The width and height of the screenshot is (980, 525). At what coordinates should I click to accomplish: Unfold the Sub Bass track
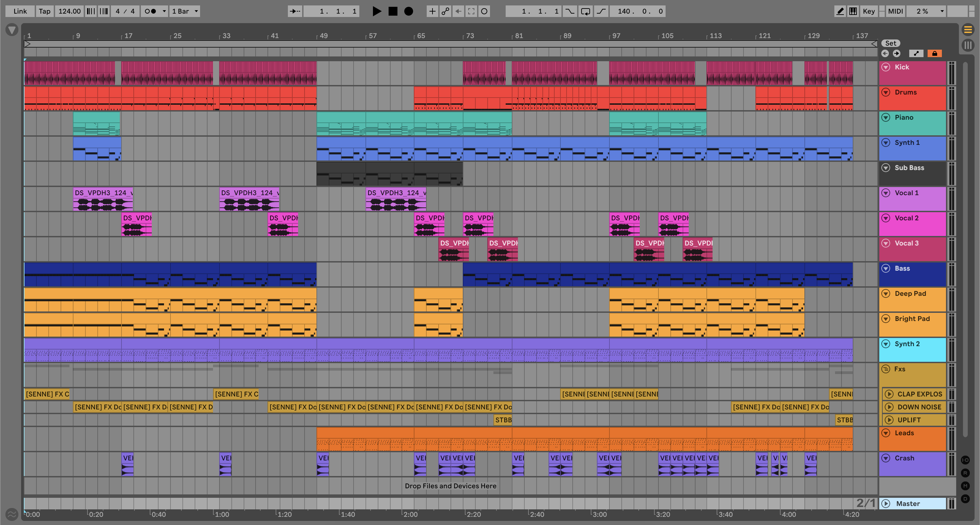[886, 168]
